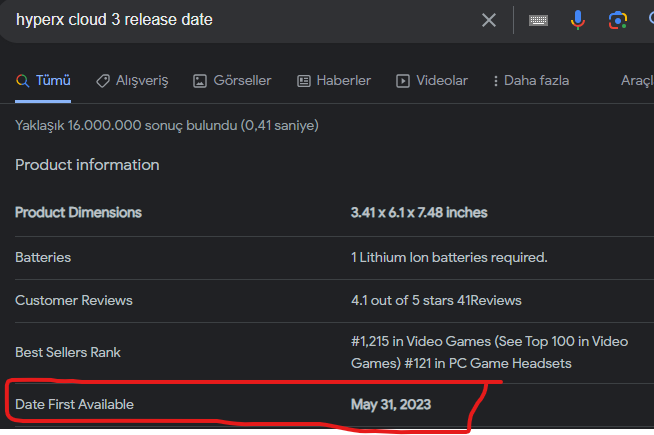Viewport: 654px width, 435px height.
Task: Clear the search query with the X icon
Action: click(x=489, y=20)
